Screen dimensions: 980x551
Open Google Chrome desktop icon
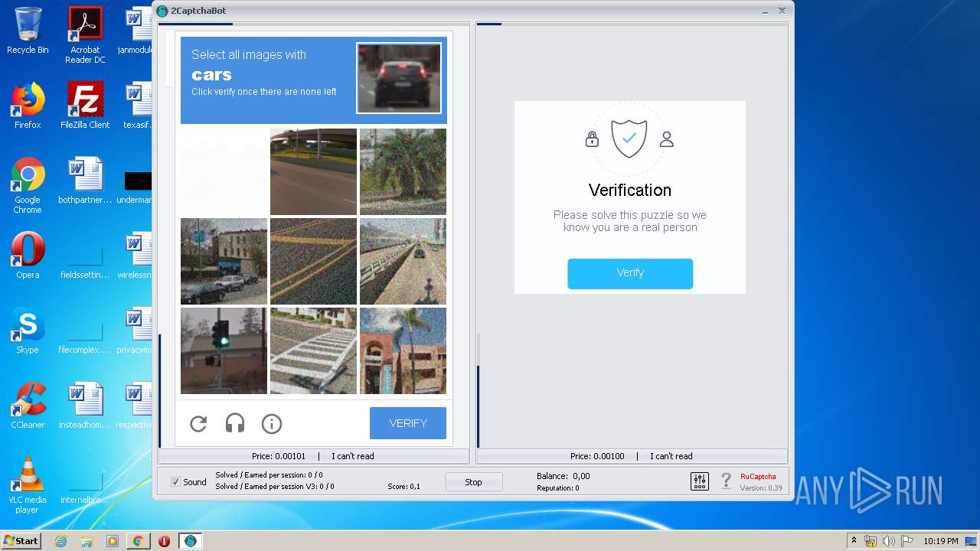[x=28, y=185]
